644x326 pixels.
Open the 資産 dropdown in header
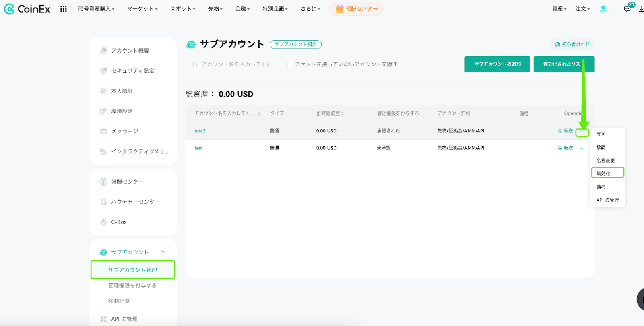[x=559, y=9]
